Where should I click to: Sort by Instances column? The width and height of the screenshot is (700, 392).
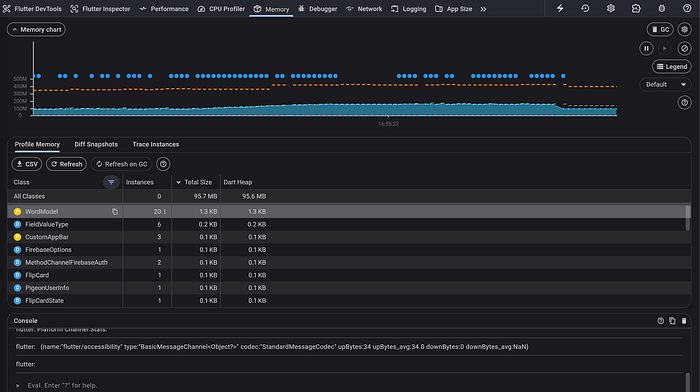[x=140, y=182]
